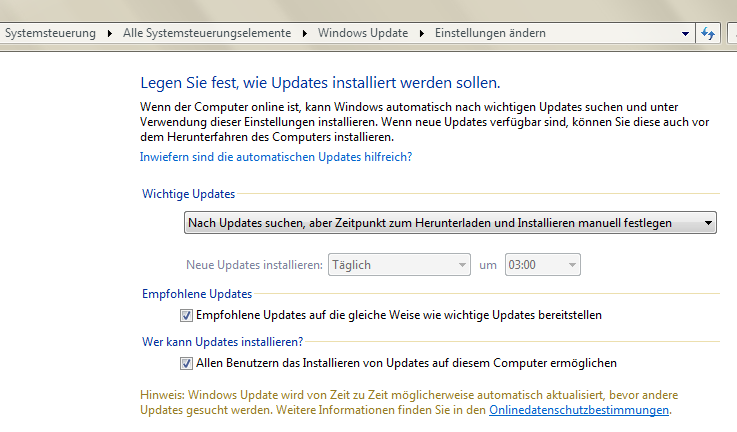Toggle Allen Benutzern das Installieren checkbox

coord(186,363)
